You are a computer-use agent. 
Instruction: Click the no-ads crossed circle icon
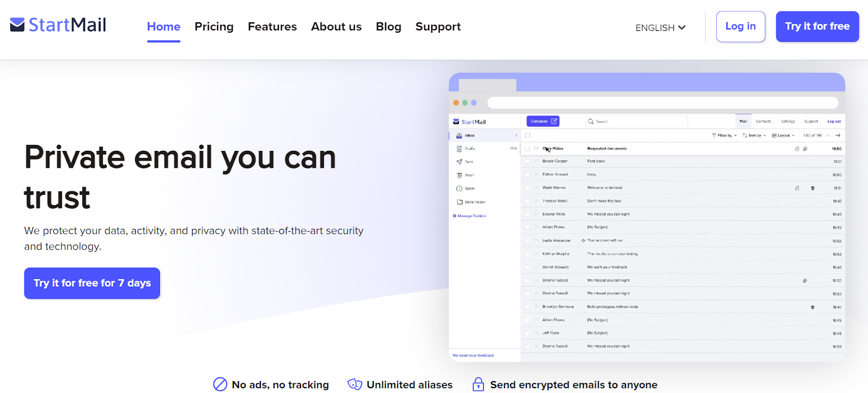220,384
